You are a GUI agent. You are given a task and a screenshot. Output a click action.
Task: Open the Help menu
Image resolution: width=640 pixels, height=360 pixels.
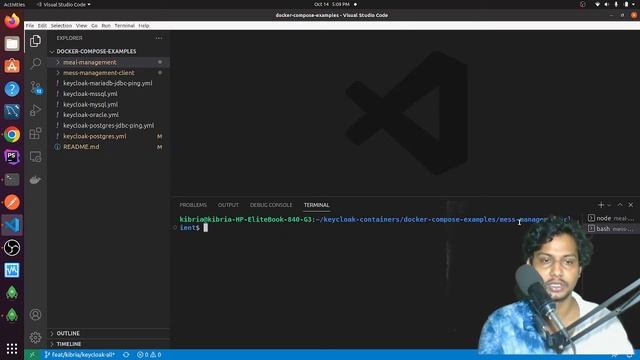click(144, 25)
